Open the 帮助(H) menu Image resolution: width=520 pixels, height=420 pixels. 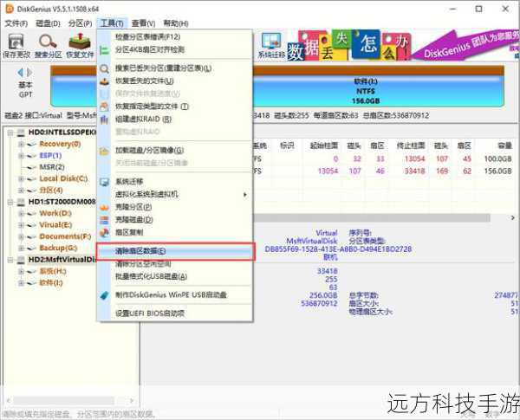176,23
